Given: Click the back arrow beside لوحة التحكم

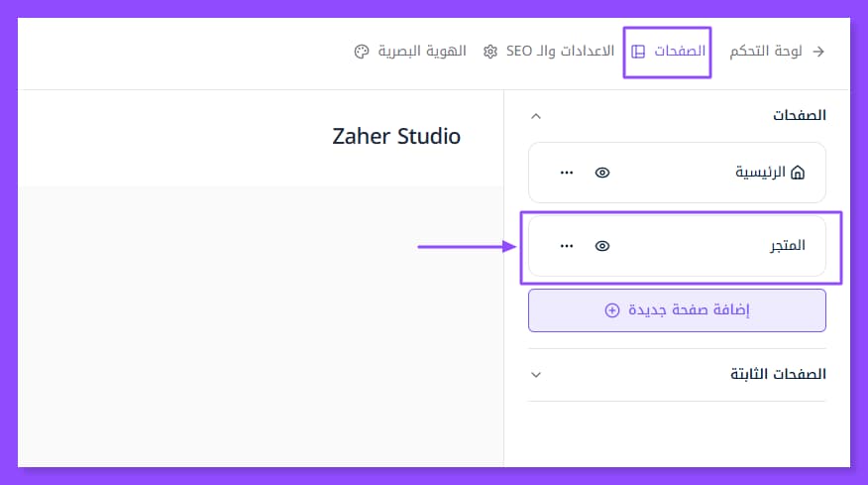Looking at the screenshot, I should [x=818, y=51].
